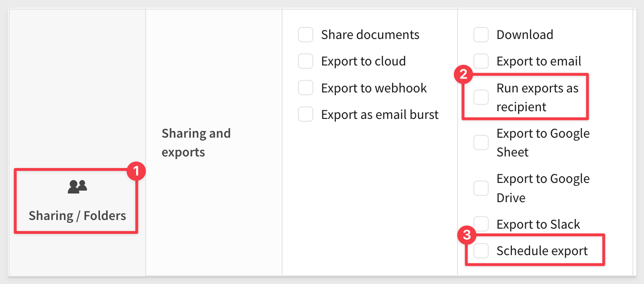Viewport: 644px width, 284px height.
Task: Tick the Export to cloud checkbox
Action: pyautogui.click(x=306, y=61)
